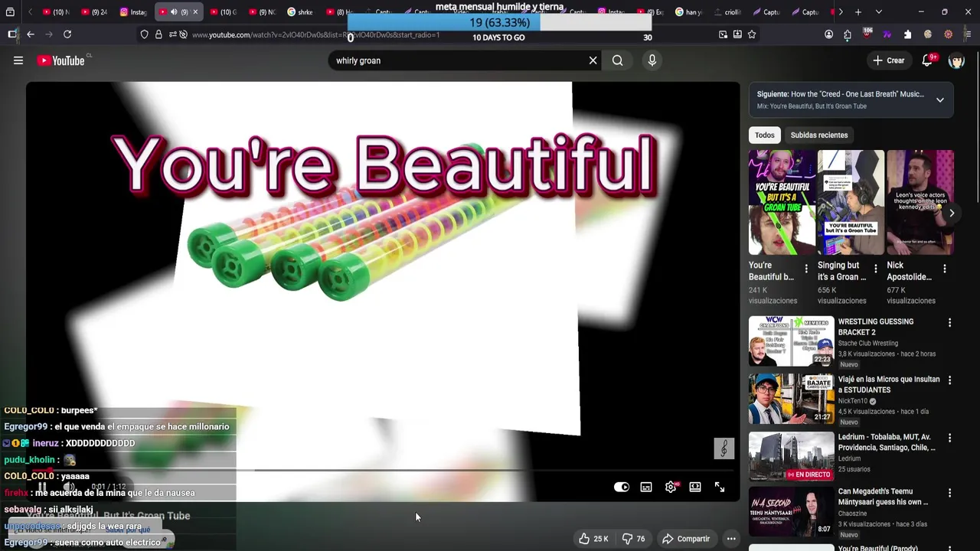Open the Singing but it's a Groan short

(851, 202)
